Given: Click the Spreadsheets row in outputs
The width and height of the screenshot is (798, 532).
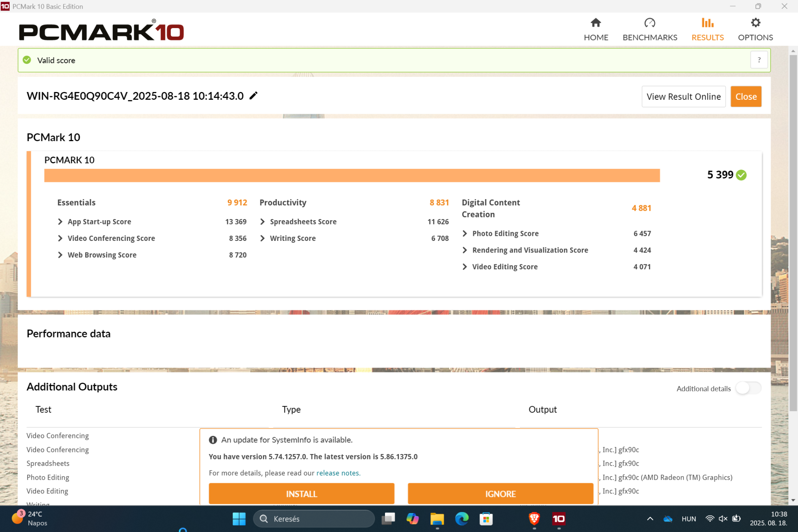Looking at the screenshot, I should pyautogui.click(x=48, y=463).
